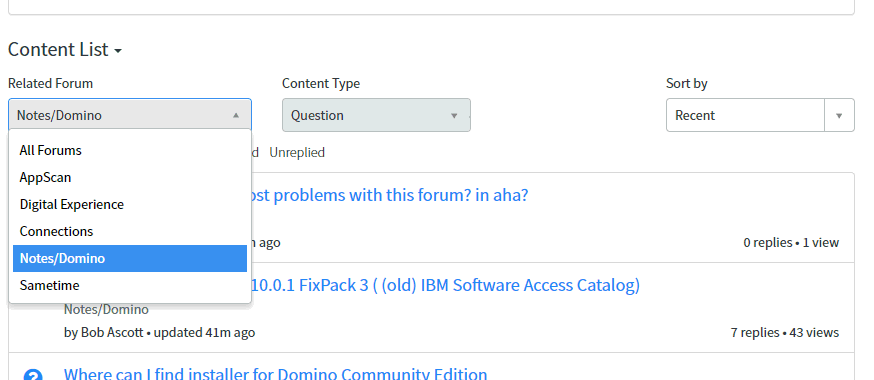Screen dimensions: 874x380
Task: Click the Content Type label
Action: coord(321,84)
